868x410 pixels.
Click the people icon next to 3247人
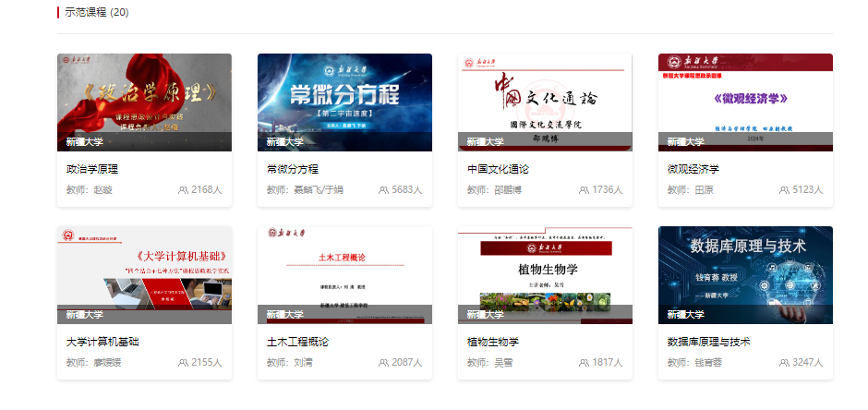784,363
